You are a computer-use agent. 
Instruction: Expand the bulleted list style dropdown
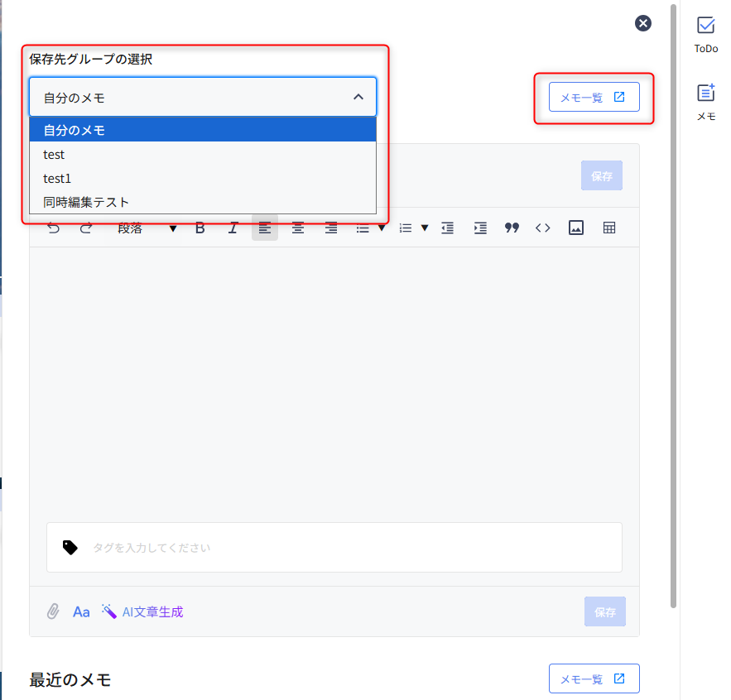tap(382, 228)
